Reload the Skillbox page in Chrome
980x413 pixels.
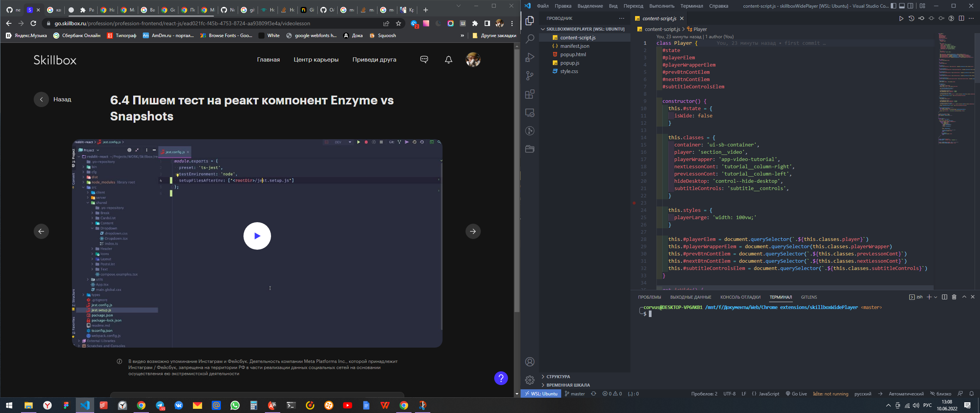[x=33, y=23]
